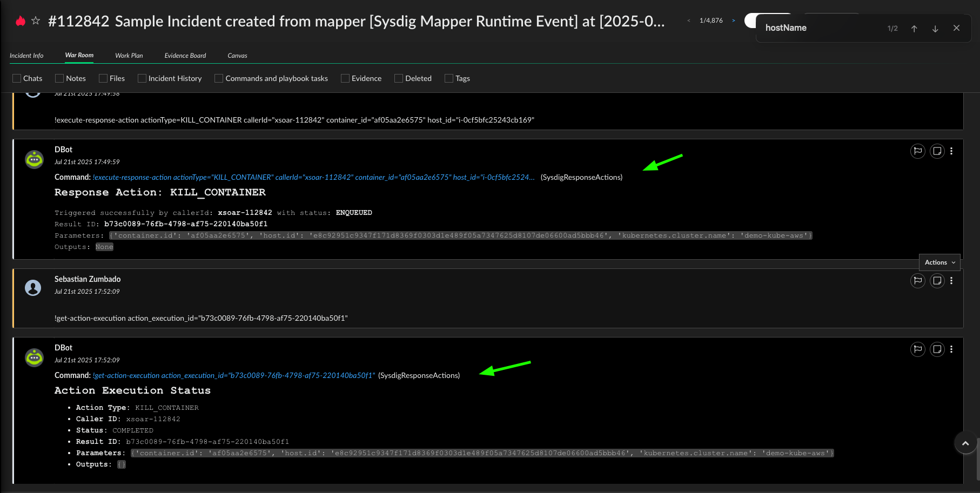This screenshot has width=980, height=493.
Task: Switch to Incident Info tab
Action: point(26,56)
